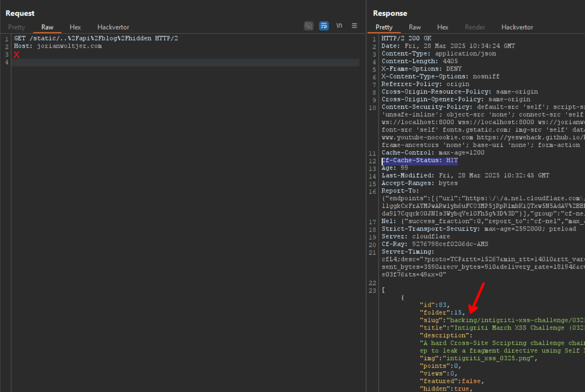Screen dimensions: 585x392
Task: Click the Host: jorianwoltjer.com header line
Action: click(58, 46)
